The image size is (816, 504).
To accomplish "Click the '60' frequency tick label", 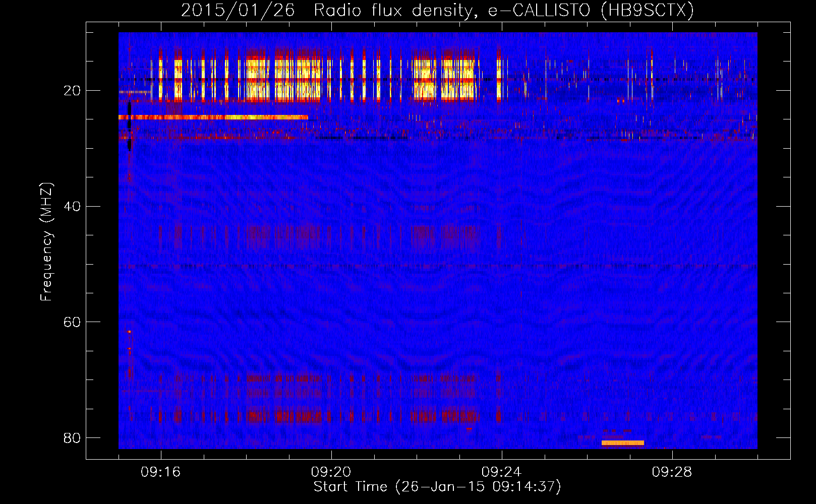I will tap(72, 322).
